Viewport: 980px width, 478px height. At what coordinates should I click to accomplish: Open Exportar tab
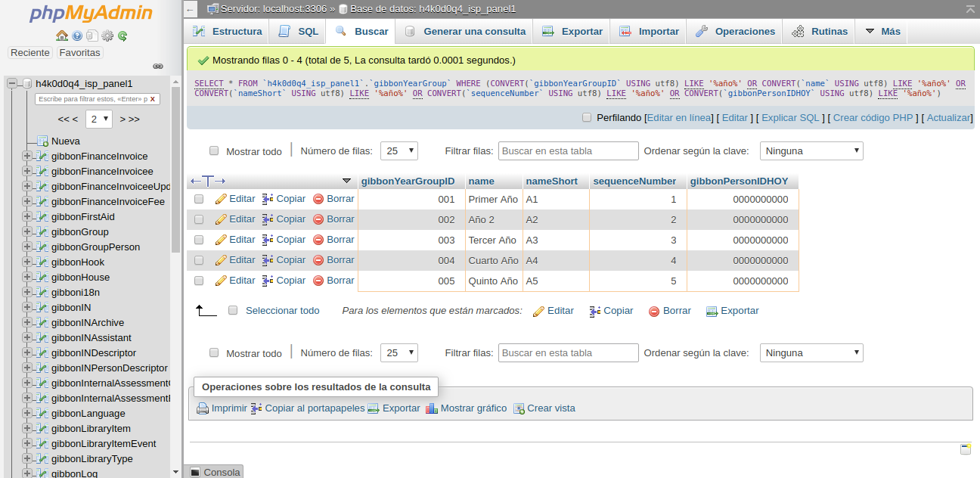(x=572, y=31)
